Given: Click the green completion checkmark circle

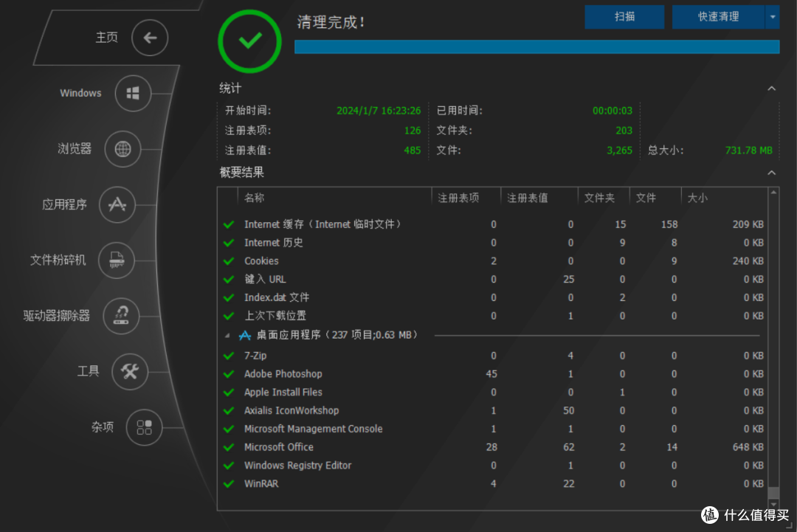Looking at the screenshot, I should pos(249,41).
